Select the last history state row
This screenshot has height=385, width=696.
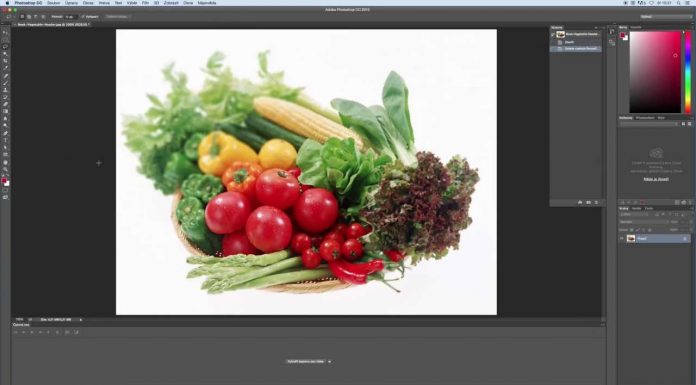pyautogui.click(x=576, y=48)
